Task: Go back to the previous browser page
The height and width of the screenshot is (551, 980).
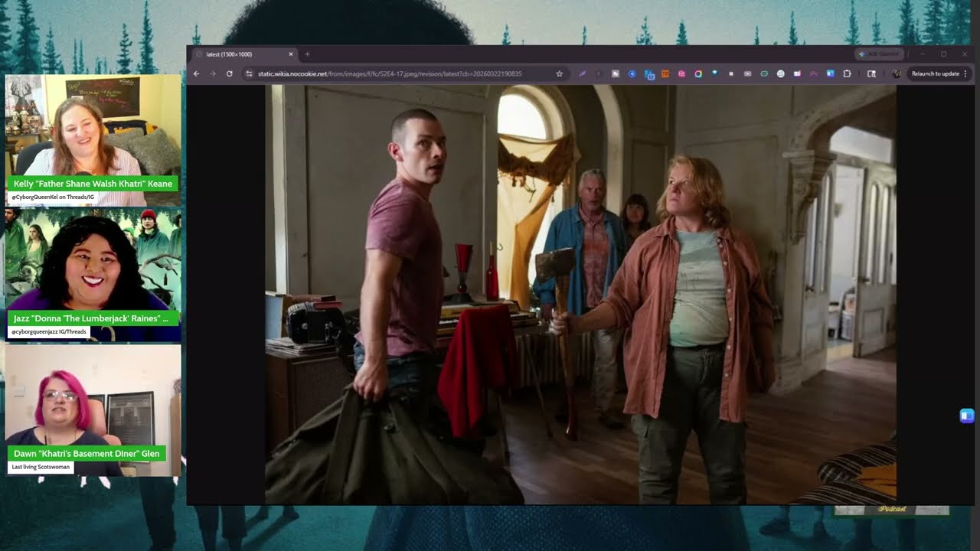Action: coord(196,73)
